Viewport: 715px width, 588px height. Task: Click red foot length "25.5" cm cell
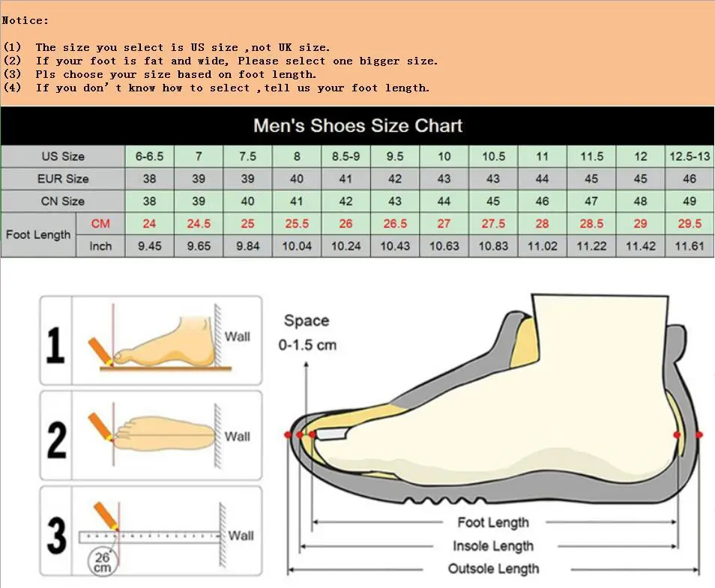point(297,223)
